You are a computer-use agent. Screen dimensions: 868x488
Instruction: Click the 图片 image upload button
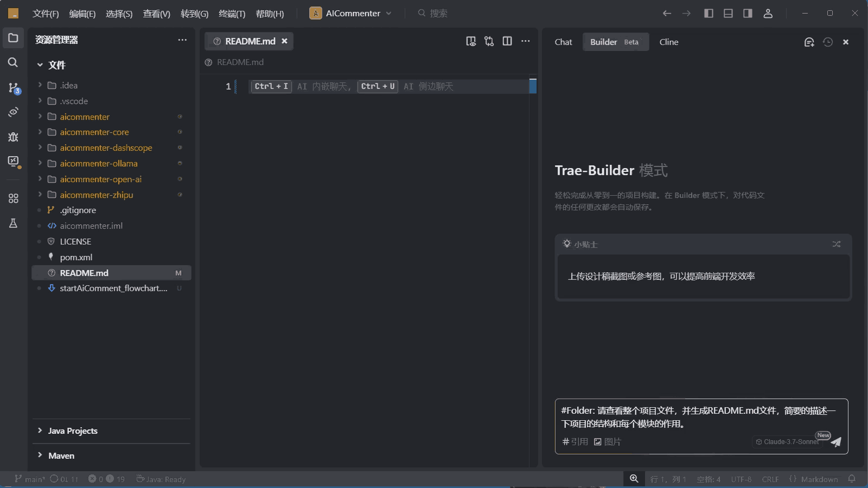pos(607,442)
